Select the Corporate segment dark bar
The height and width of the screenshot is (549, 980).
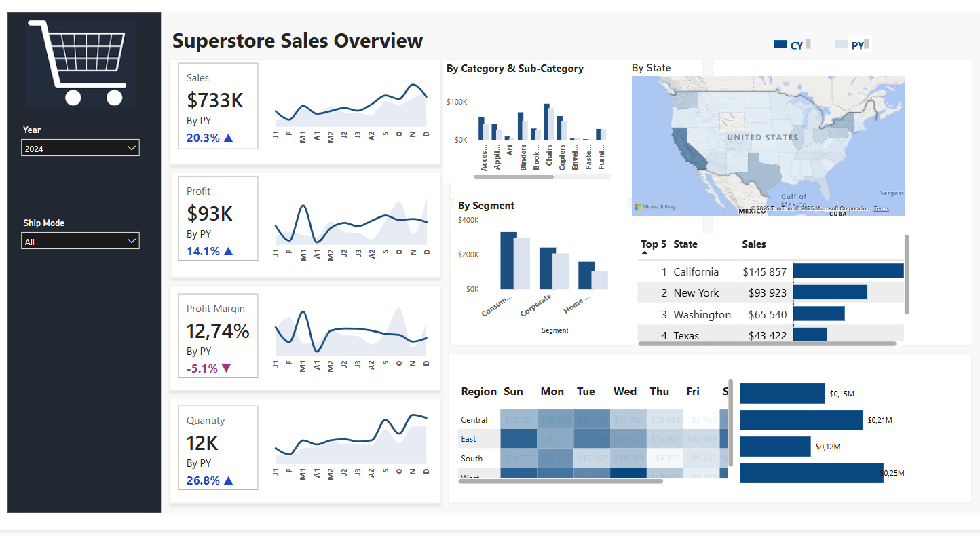click(x=546, y=268)
